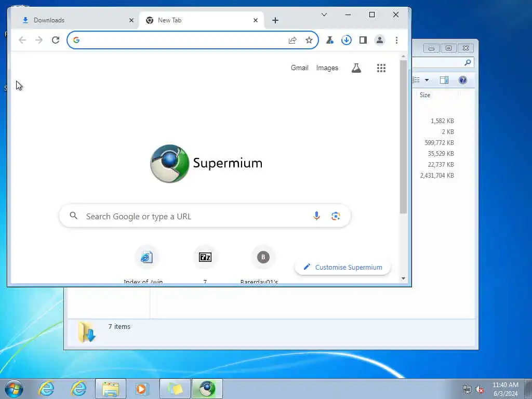Launch Windows Media Player from taskbar
The image size is (532, 399).
141,389
